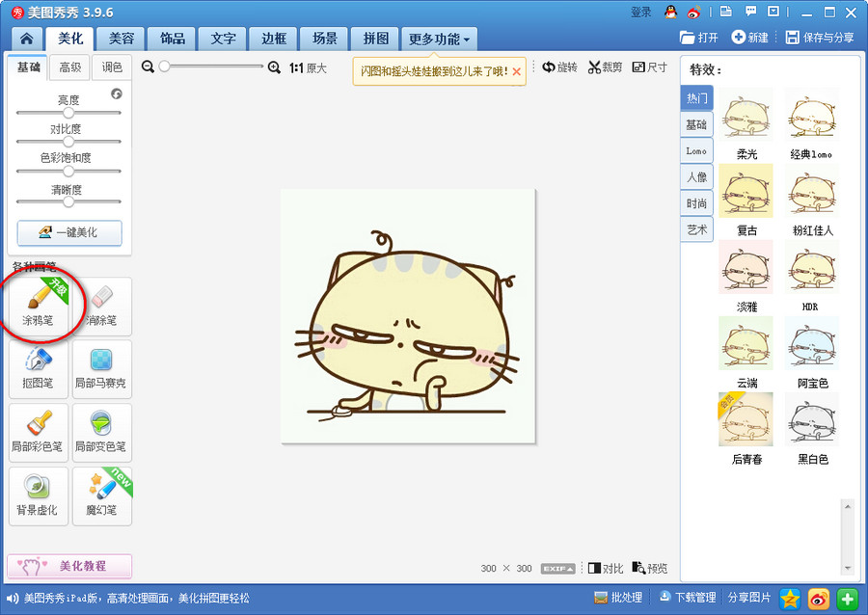Viewport: 868px width, 615px height.
Task: Choose the 抠图笔 cutout pen tool
Action: coord(39,369)
